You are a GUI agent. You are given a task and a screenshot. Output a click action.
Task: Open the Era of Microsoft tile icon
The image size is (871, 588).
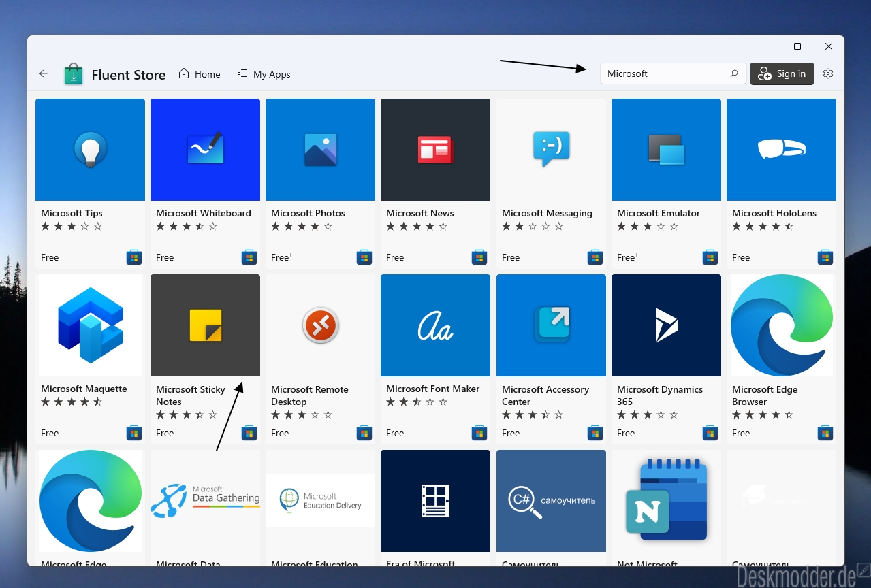pos(435,501)
